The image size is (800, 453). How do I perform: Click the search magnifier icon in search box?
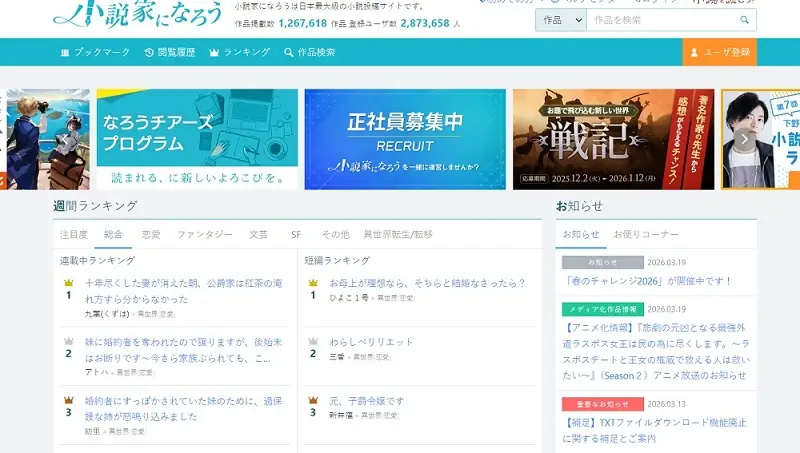pyautogui.click(x=744, y=20)
